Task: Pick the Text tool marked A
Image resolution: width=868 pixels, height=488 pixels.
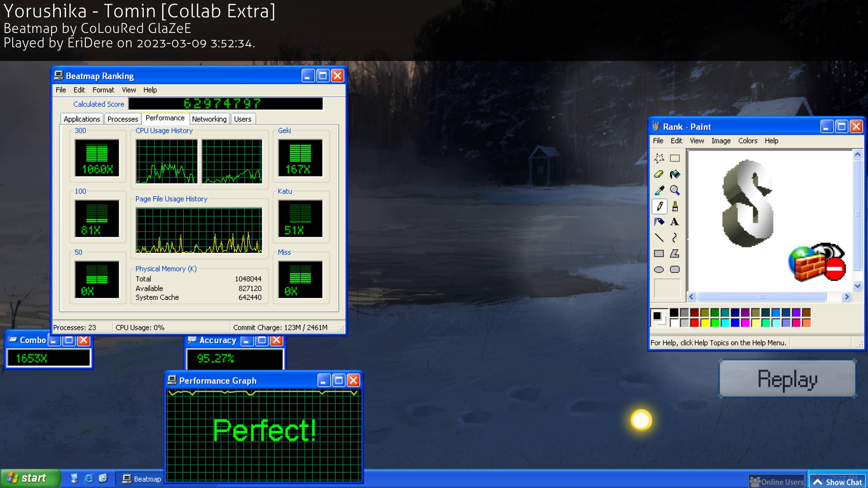Action: [675, 222]
